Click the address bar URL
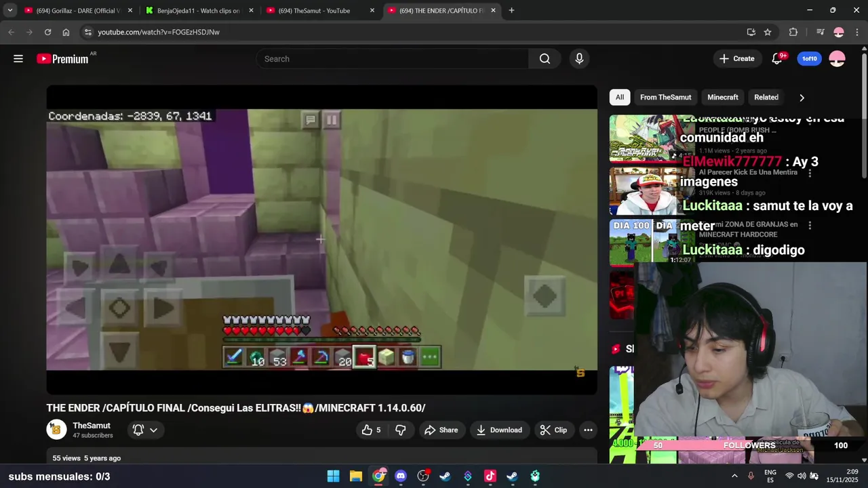 pos(159,32)
